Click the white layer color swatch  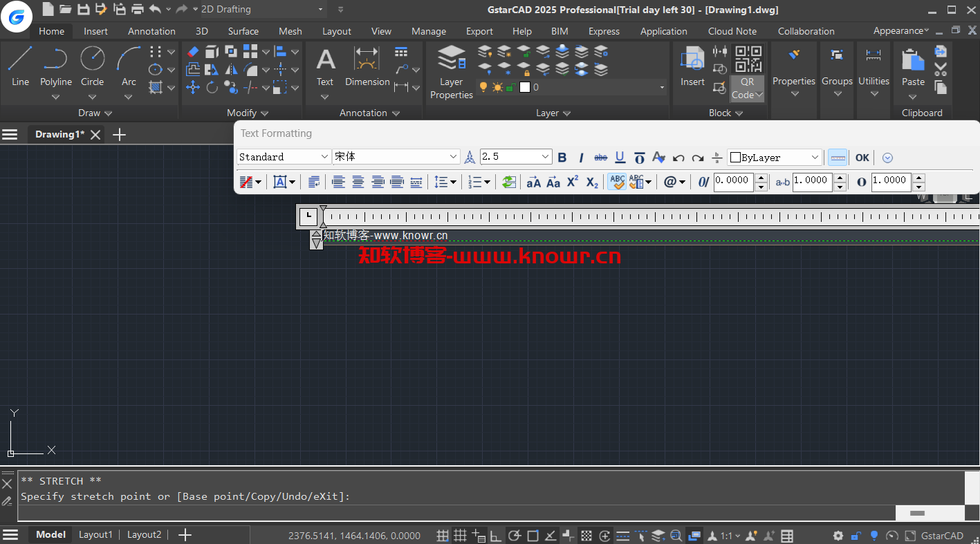coord(524,87)
